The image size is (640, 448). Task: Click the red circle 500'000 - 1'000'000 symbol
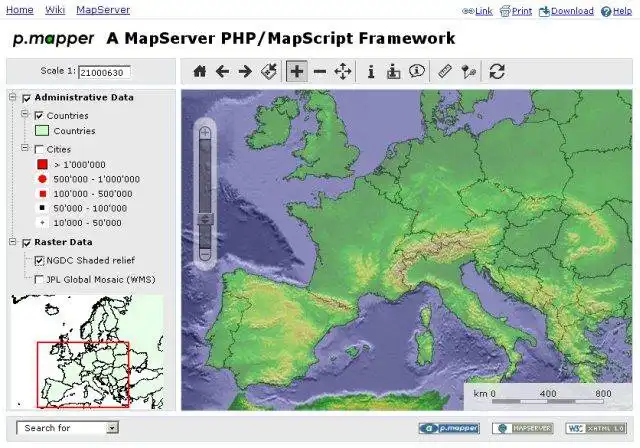click(42, 179)
